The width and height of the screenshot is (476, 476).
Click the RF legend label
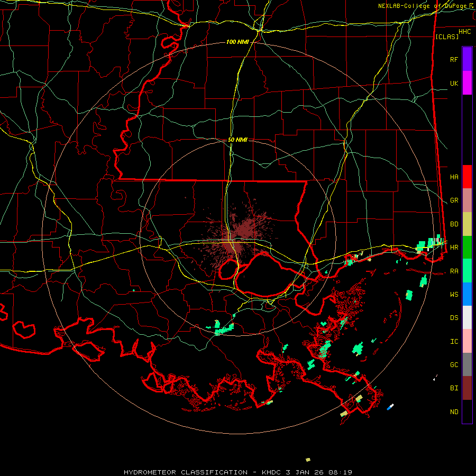click(x=454, y=59)
